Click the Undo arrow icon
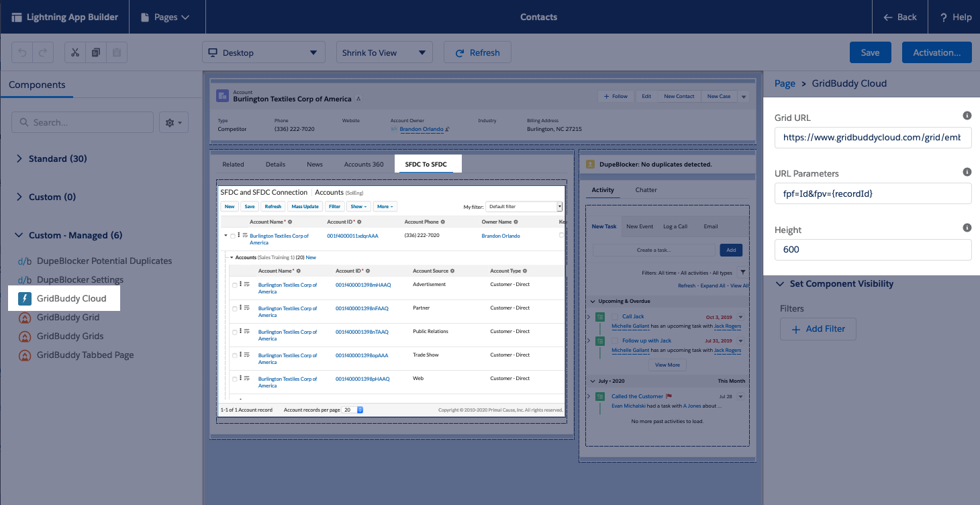Screen dimensions: 980x505 tap(22, 52)
